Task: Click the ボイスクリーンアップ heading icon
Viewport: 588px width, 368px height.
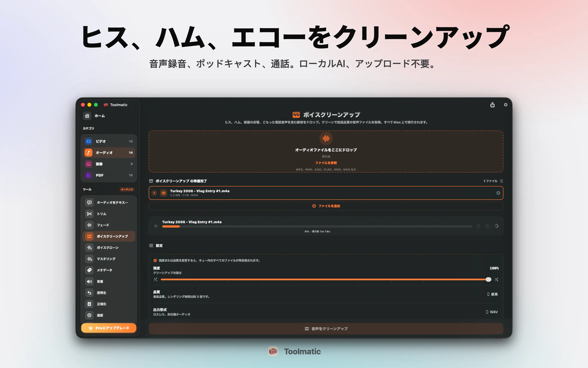Action: (x=296, y=115)
